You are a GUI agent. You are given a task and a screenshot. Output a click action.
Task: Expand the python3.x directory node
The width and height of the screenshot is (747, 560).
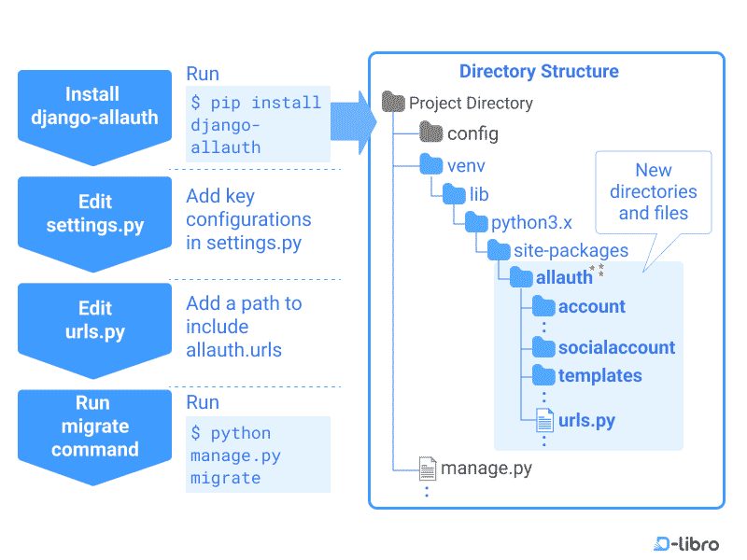(475, 223)
